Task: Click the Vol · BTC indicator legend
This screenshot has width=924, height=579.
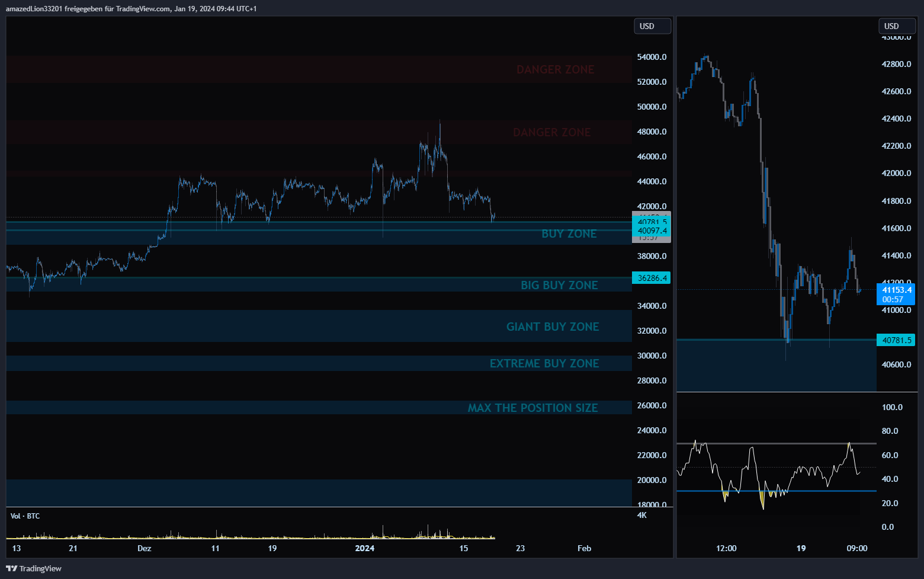Action: [x=25, y=516]
